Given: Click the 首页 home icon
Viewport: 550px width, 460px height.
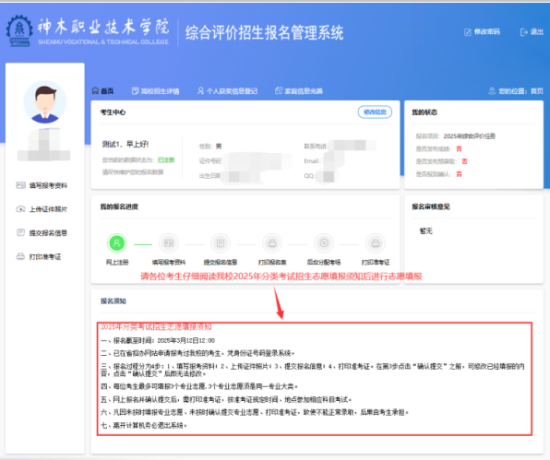Looking at the screenshot, I should 95,91.
